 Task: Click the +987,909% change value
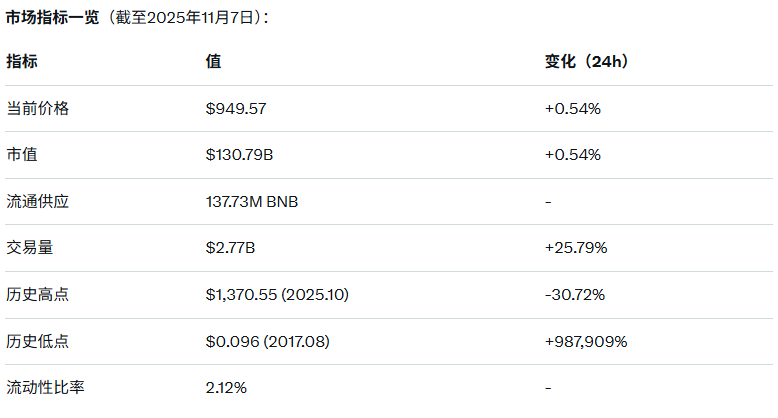point(586,341)
